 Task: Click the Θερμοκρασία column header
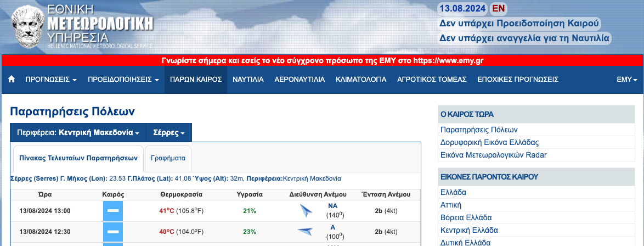click(181, 194)
